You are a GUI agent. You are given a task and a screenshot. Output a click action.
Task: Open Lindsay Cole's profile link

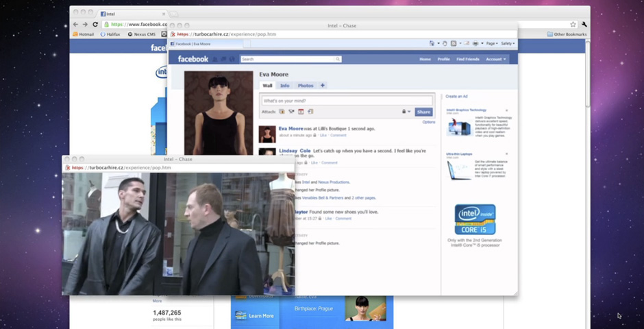click(295, 151)
